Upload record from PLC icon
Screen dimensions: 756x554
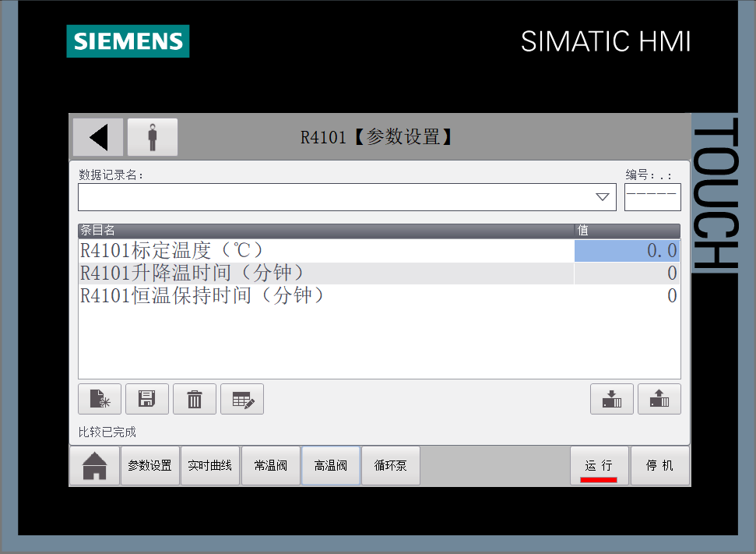[659, 399]
